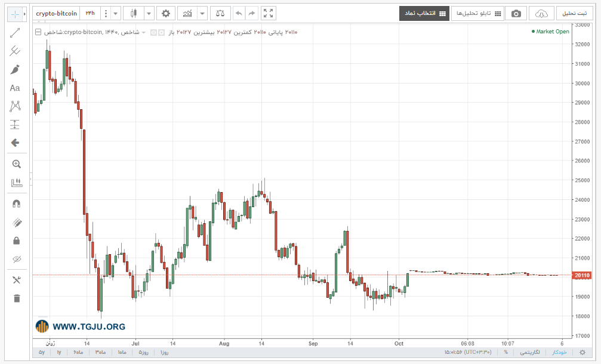Remove drawings with the trash icon

16,298
